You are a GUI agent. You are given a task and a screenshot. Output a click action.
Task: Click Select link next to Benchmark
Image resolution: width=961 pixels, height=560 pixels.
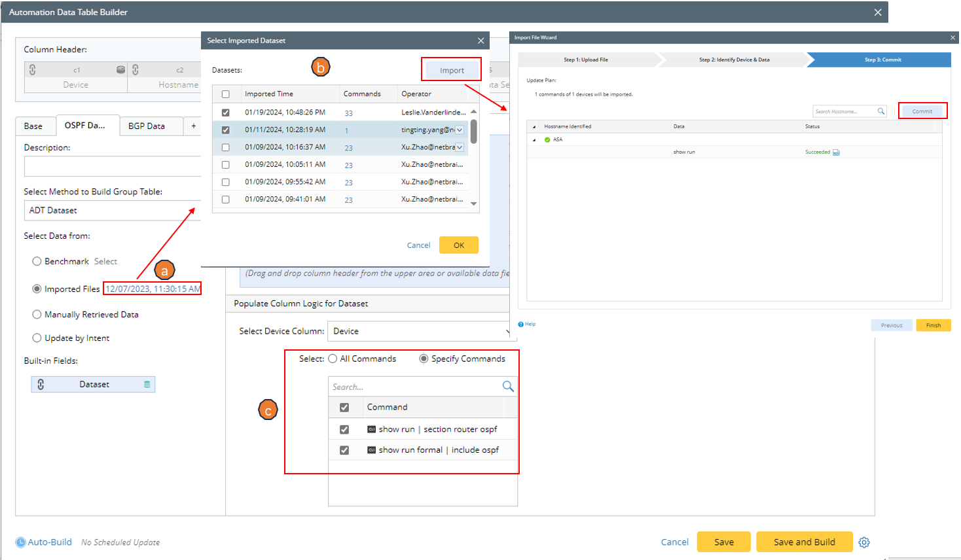coord(105,261)
